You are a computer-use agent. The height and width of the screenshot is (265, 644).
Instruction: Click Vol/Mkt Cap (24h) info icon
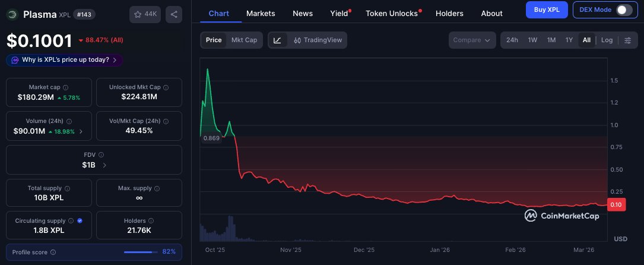pos(166,121)
